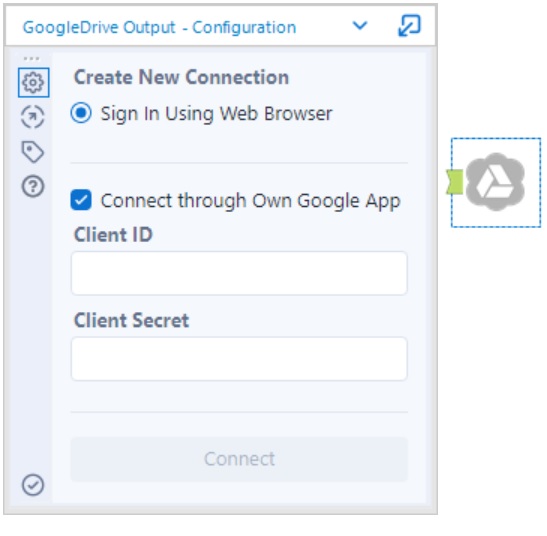This screenshot has width=547, height=536.
Task: Expand the configuration window chevron dropdown
Action: click(360, 25)
